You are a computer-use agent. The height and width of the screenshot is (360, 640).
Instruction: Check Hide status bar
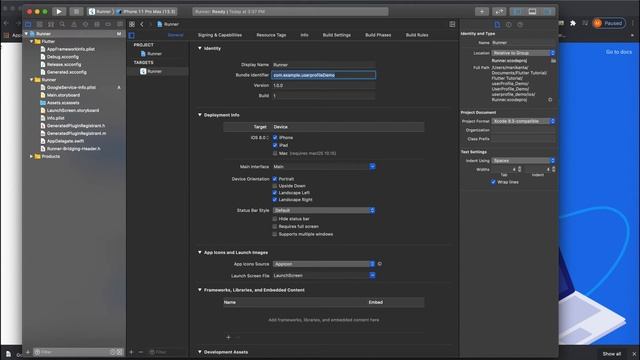tap(275, 219)
